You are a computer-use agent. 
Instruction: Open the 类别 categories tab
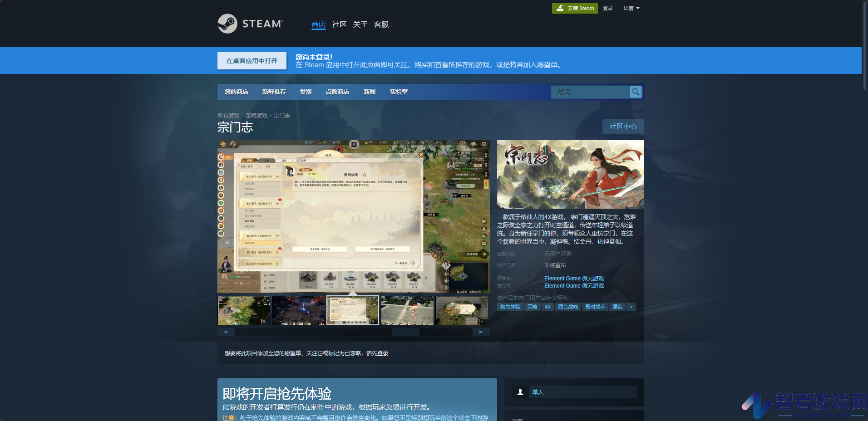306,92
